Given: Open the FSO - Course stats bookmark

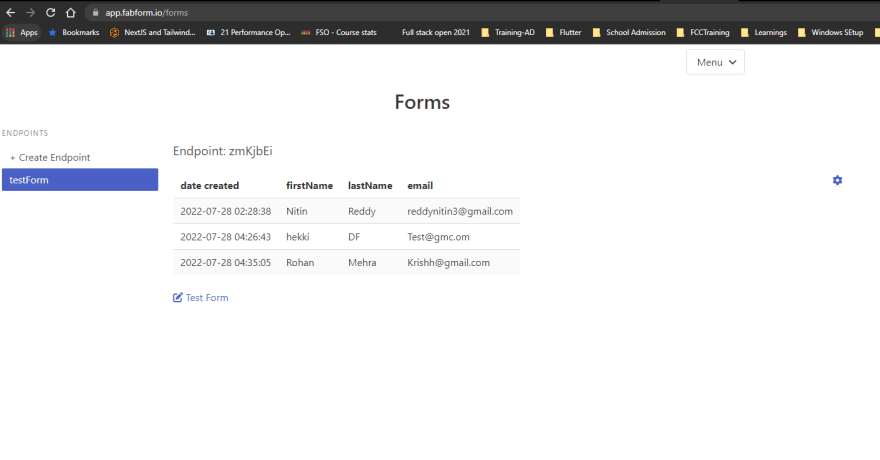Looking at the screenshot, I should [x=339, y=33].
